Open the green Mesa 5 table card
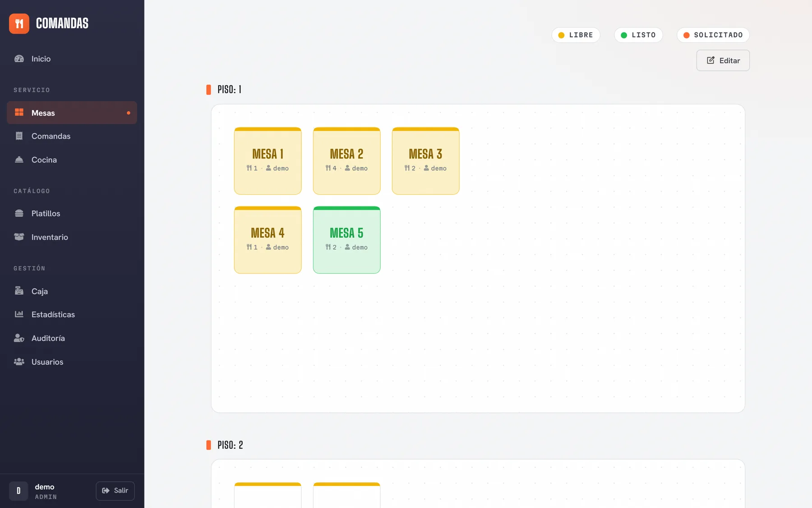812x508 pixels. coord(347,240)
